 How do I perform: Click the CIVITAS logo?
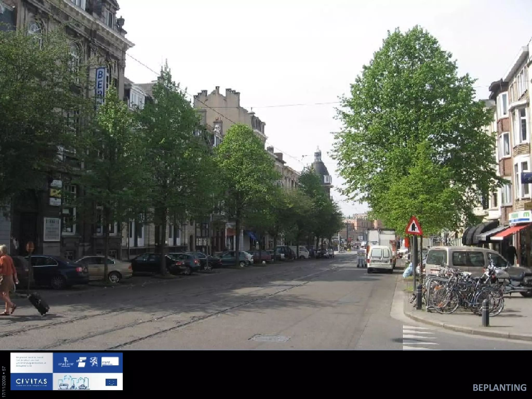coord(31,381)
